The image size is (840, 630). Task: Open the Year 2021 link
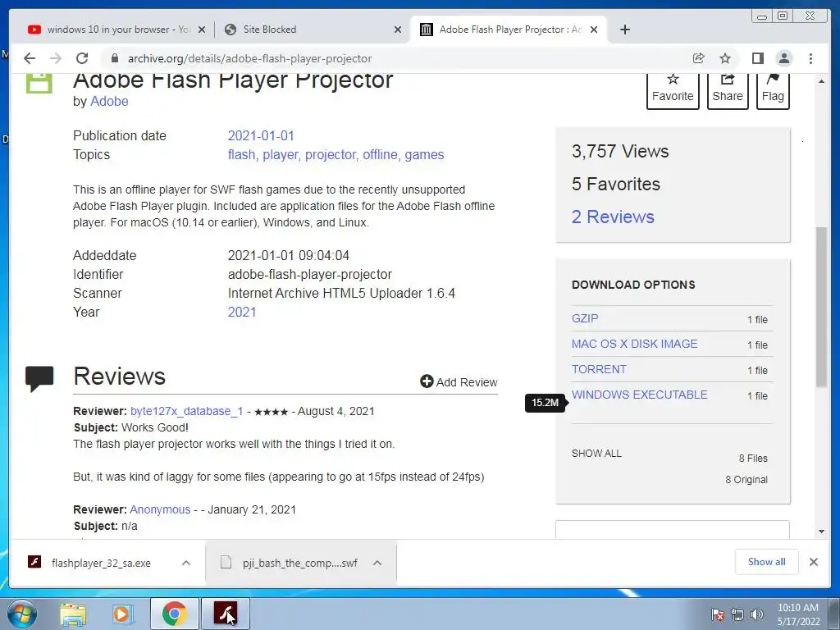(x=242, y=312)
